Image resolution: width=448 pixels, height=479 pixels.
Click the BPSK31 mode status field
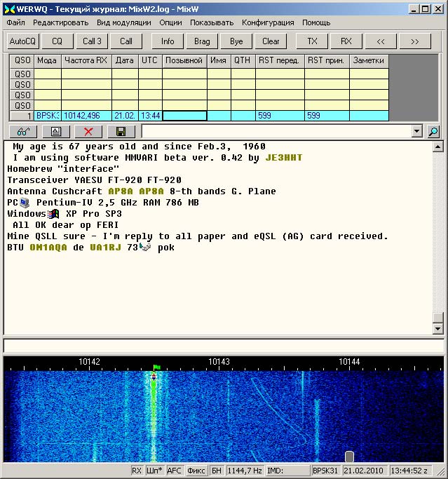point(325,471)
